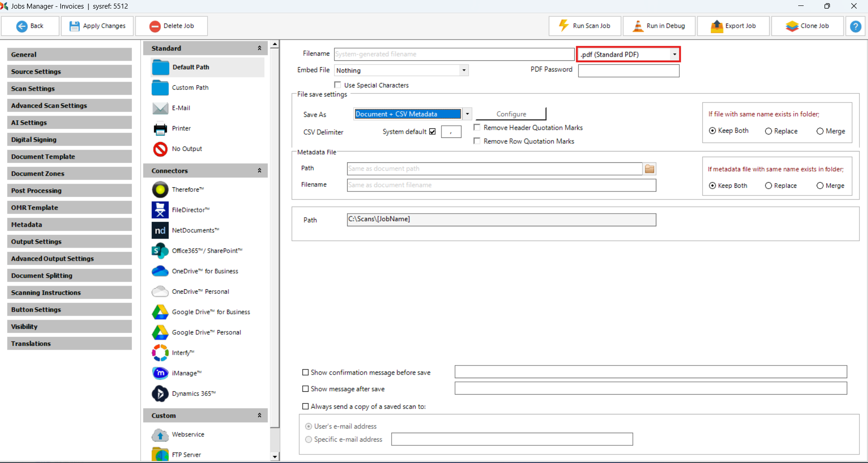The height and width of the screenshot is (463, 868).
Task: Expand the Embed File dropdown
Action: coord(464,70)
